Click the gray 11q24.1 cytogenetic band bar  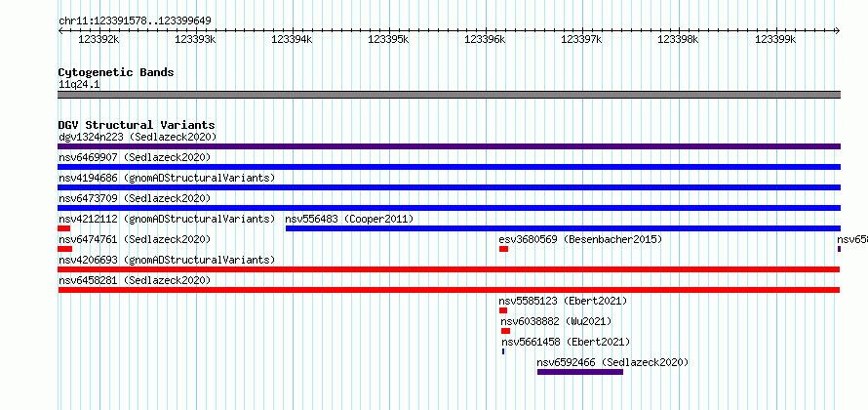point(449,95)
